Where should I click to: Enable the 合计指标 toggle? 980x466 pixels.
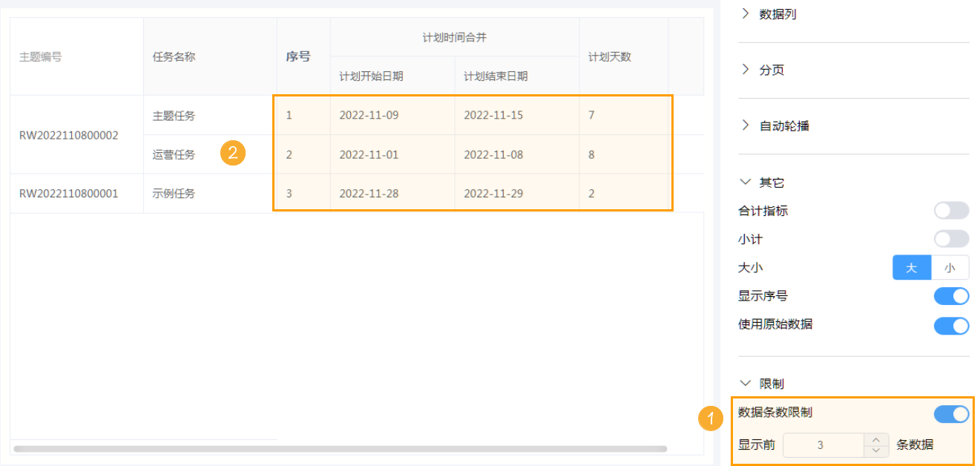pyautogui.click(x=950, y=210)
